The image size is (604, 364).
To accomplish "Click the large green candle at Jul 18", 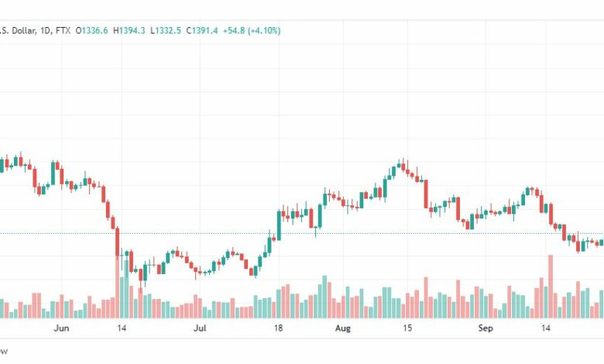I will pos(279,225).
